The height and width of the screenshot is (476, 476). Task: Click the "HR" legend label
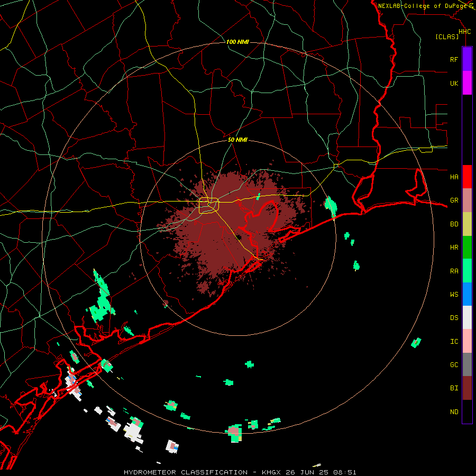click(454, 248)
